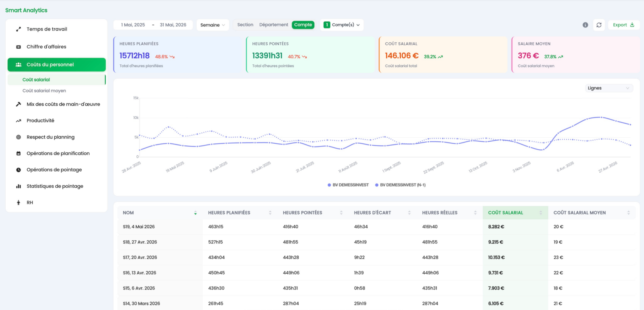
Task: Open the Lignes chart type dropdown
Action: point(609,88)
